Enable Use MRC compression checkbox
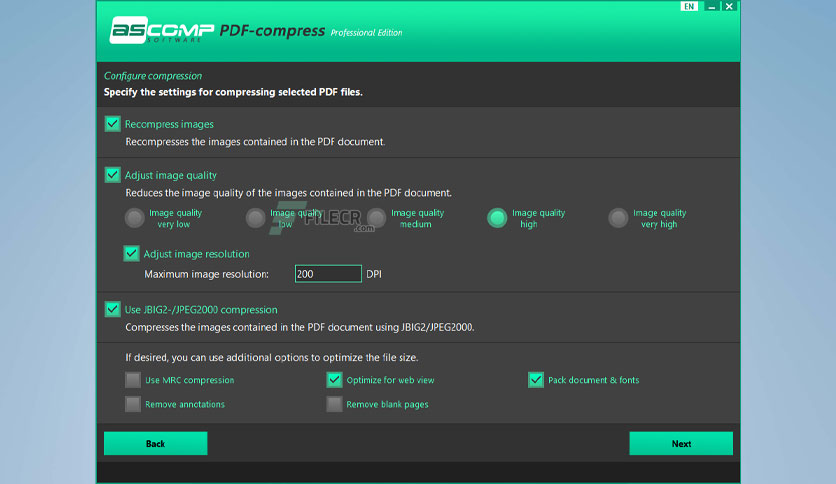 133,380
